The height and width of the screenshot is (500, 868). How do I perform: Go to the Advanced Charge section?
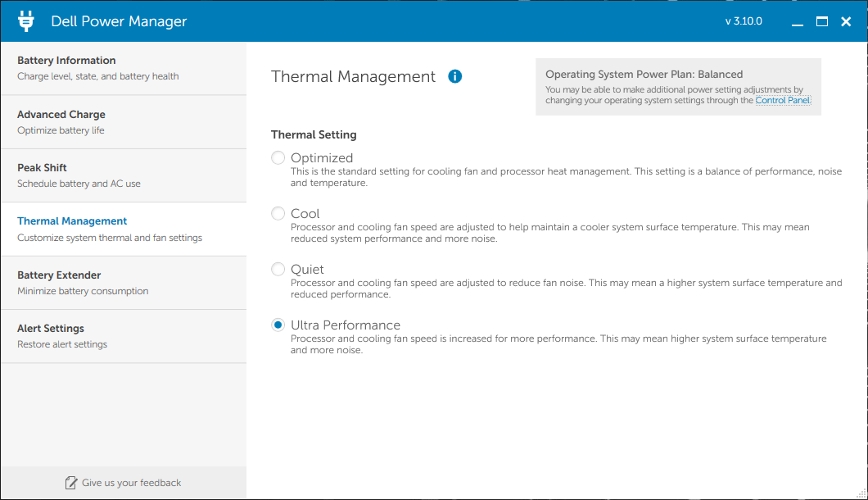pos(123,122)
